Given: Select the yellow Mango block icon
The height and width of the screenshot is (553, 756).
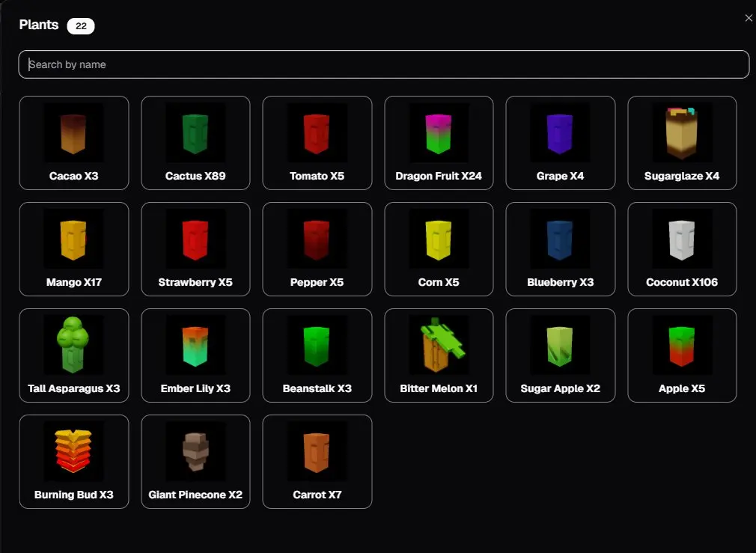Looking at the screenshot, I should [73, 239].
